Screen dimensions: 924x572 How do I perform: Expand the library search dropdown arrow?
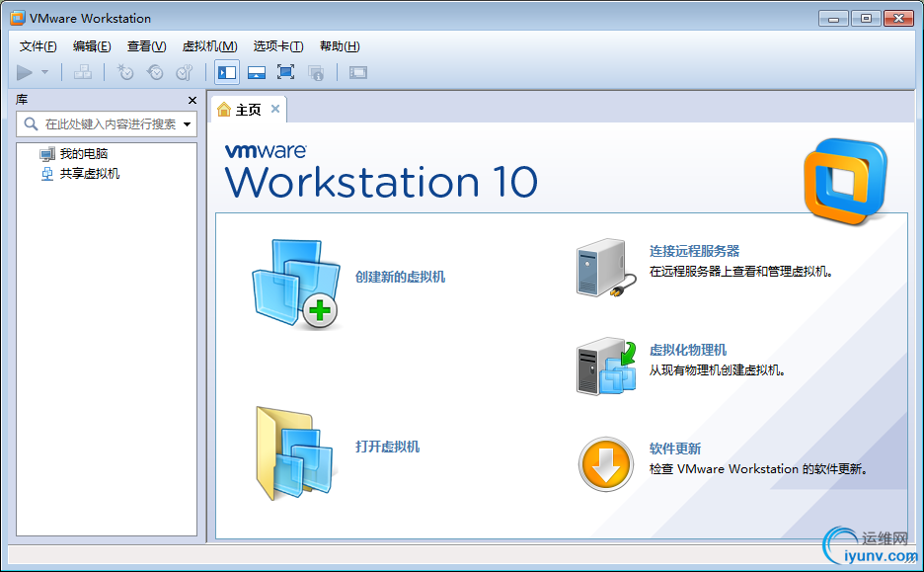(x=187, y=124)
